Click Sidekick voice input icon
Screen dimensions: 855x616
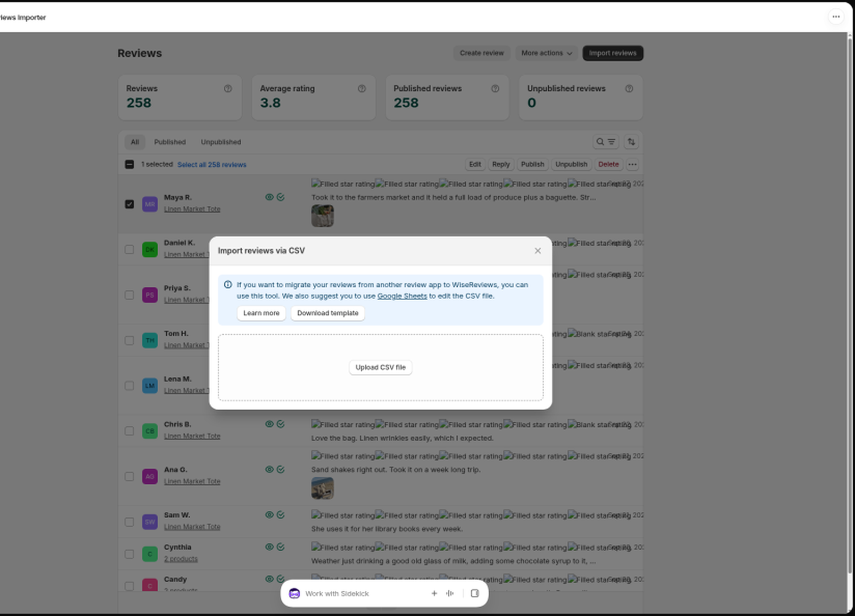450,593
